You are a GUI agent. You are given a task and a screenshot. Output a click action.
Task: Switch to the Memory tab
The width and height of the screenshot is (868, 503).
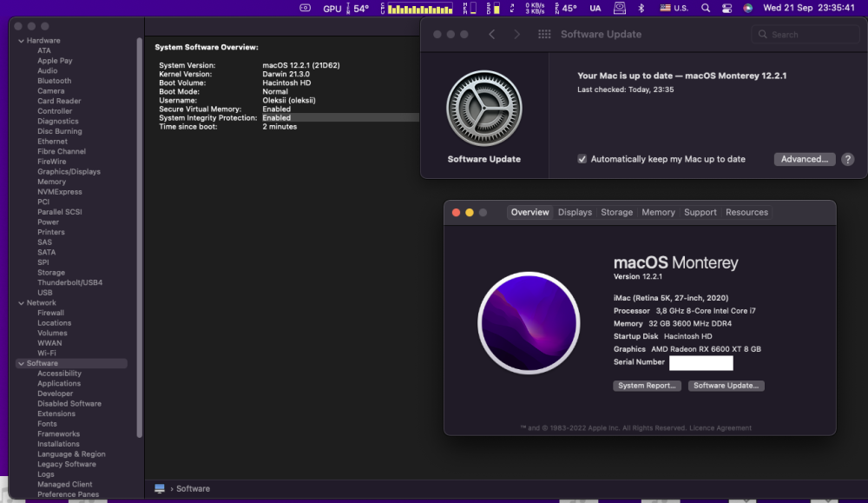point(658,212)
